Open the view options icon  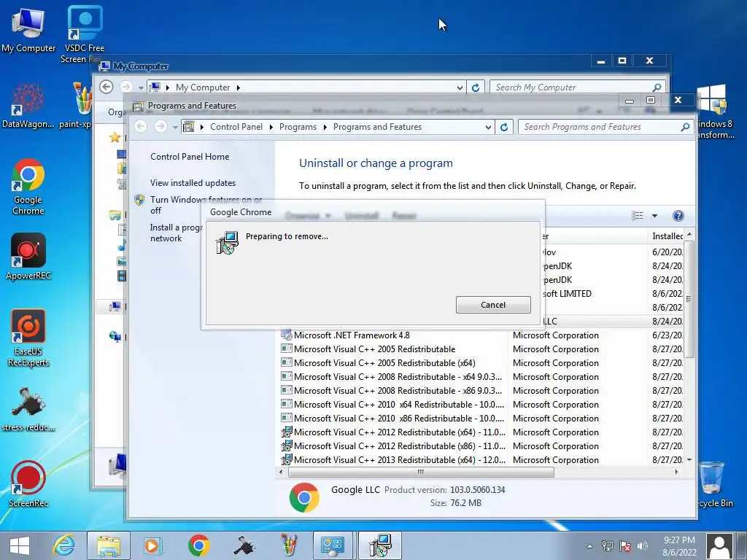click(x=637, y=216)
